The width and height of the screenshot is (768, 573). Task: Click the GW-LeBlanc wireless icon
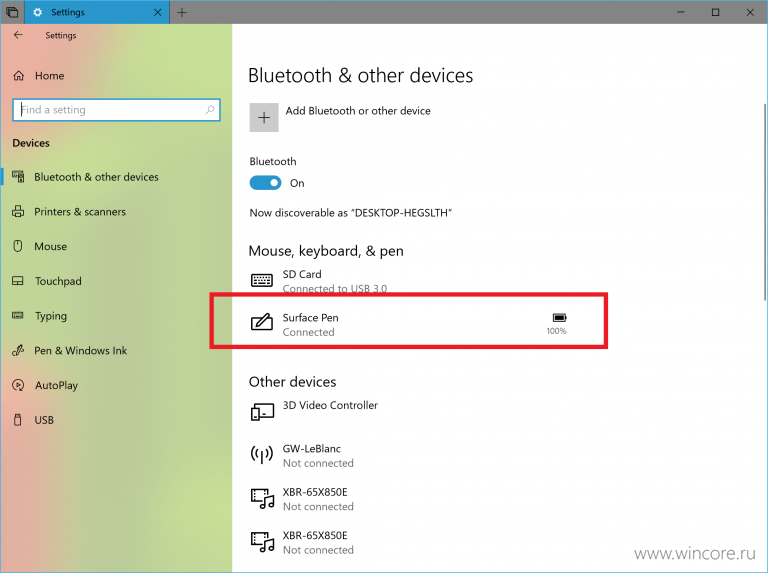[x=262, y=454]
